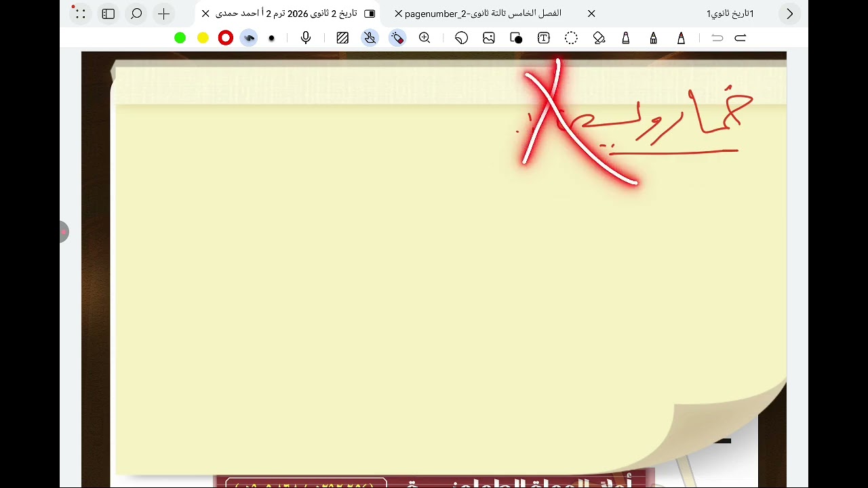Switch to 1تاريخ ثانوي tab

[730, 14]
